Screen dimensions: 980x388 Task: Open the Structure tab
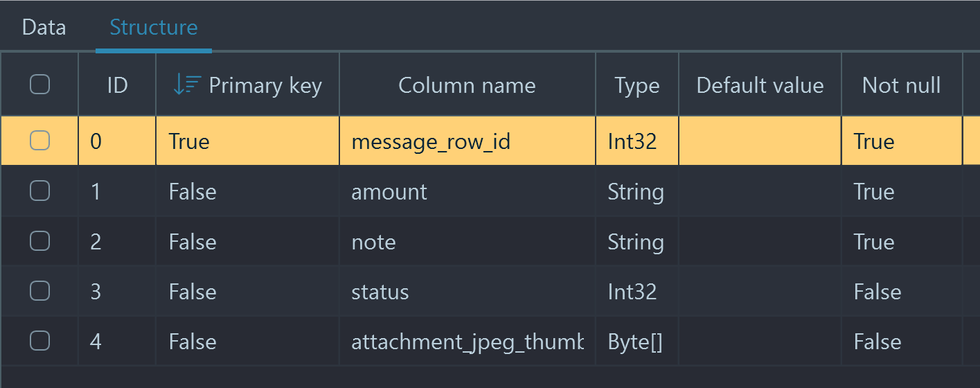click(x=154, y=28)
